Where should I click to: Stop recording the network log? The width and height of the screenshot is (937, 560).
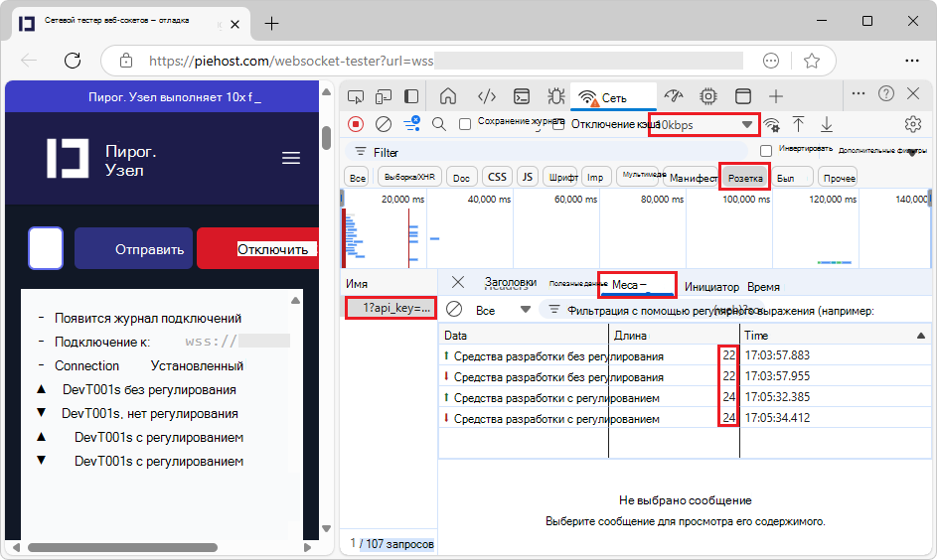coord(356,124)
